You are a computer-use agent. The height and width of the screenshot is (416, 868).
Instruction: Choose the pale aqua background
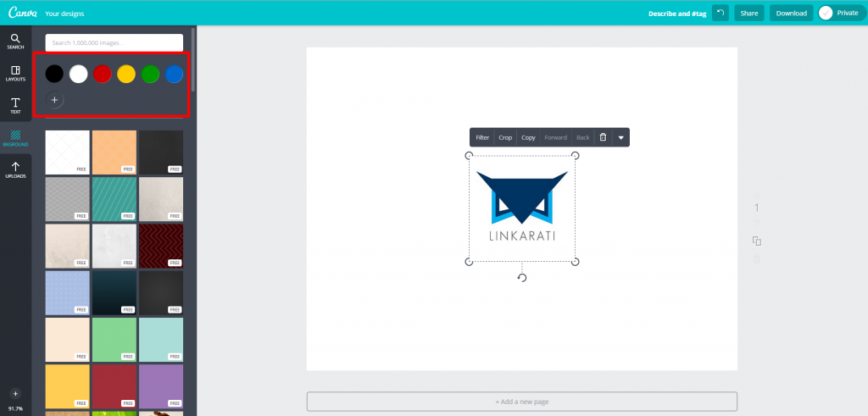[x=161, y=339]
